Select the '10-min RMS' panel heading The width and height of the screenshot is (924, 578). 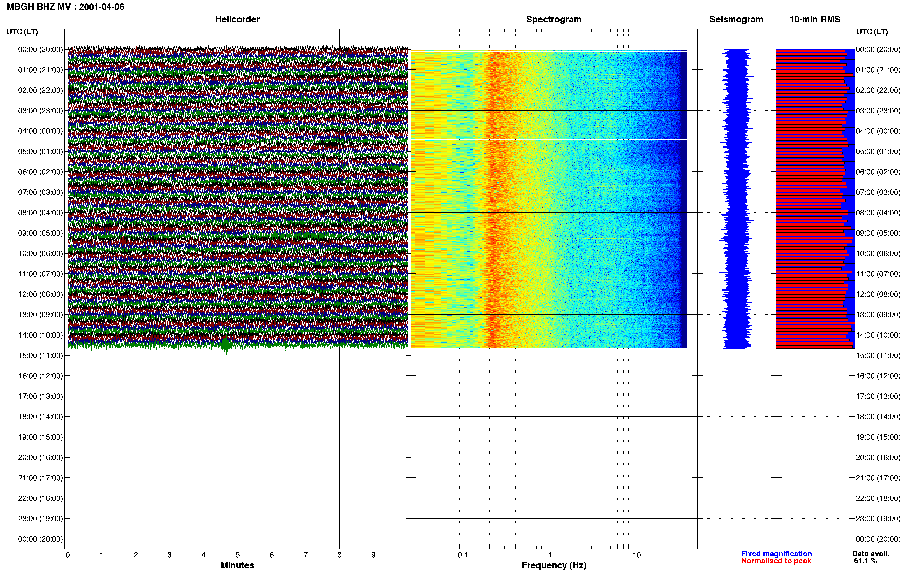coord(815,20)
